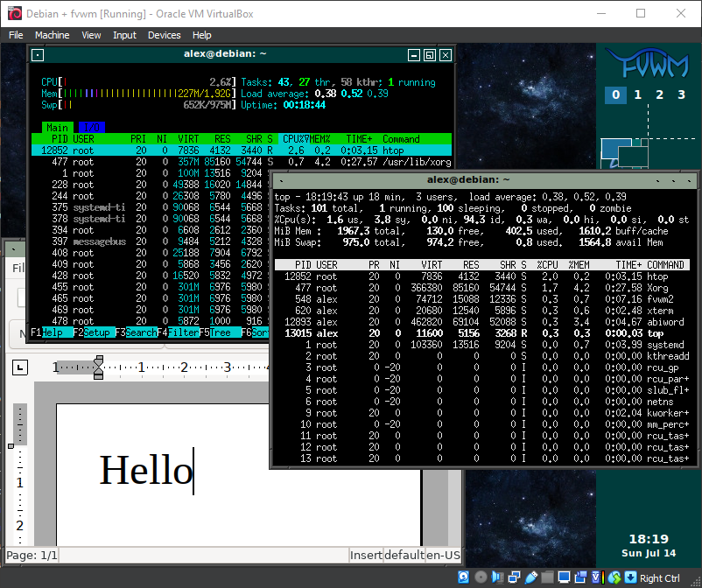Click F5 Tree in htop footer
Screen dimensions: 702x588
[x=220, y=333]
